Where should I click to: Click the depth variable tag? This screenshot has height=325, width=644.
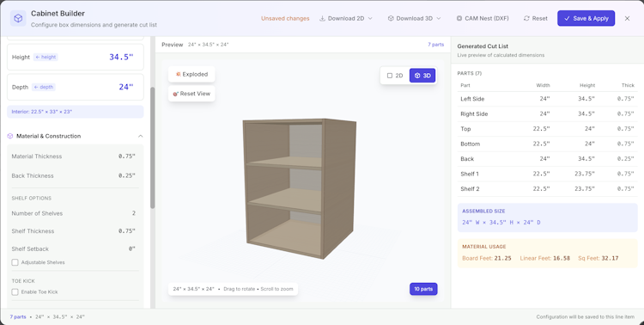(44, 87)
